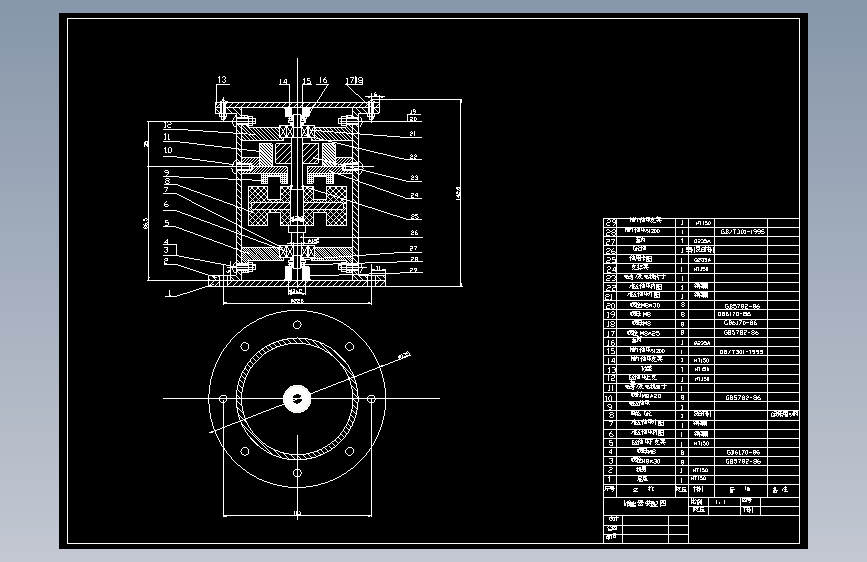Select balloon label 7 on left leaders

(x=166, y=190)
